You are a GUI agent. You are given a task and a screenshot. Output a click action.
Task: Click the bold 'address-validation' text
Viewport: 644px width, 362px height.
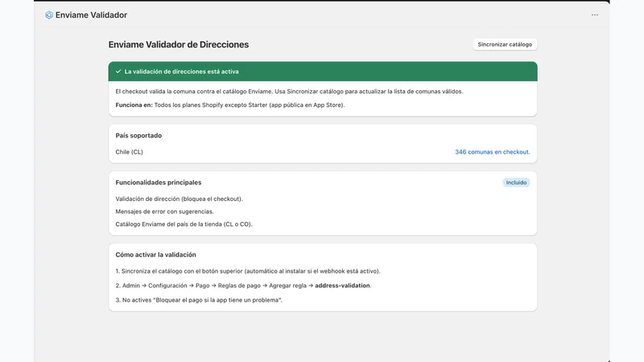[x=342, y=286]
